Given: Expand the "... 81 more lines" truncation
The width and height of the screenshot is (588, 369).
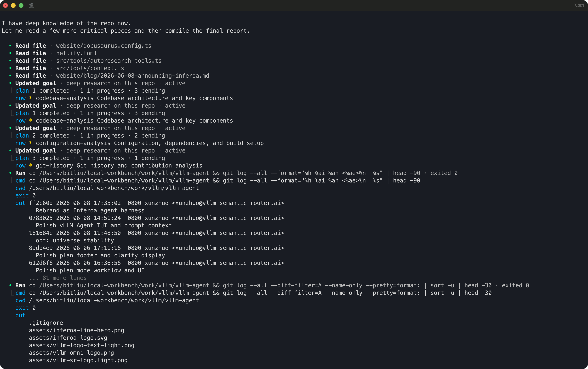Looking at the screenshot, I should click(x=58, y=278).
